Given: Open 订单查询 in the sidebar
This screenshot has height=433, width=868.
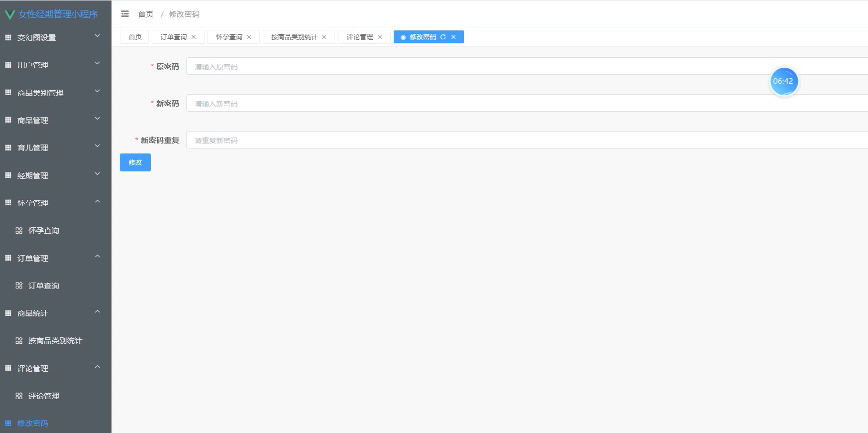Looking at the screenshot, I should [x=44, y=286].
